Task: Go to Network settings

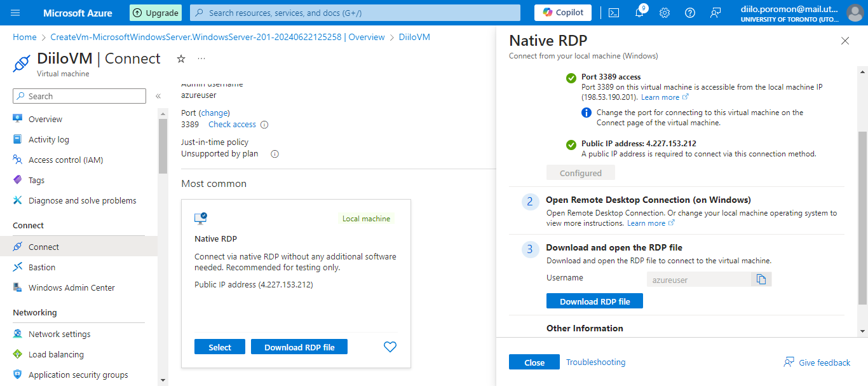Action: tap(59, 334)
